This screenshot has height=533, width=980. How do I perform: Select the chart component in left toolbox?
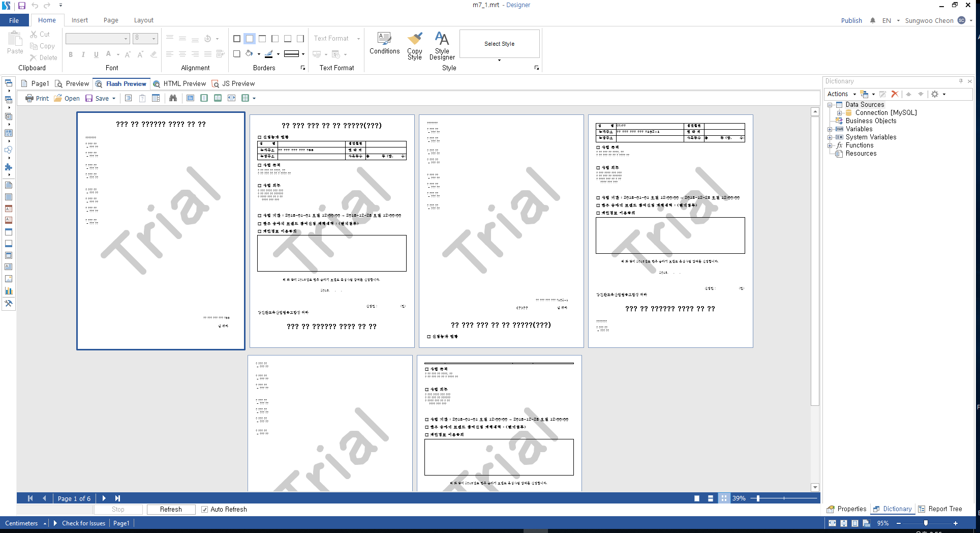click(x=9, y=291)
